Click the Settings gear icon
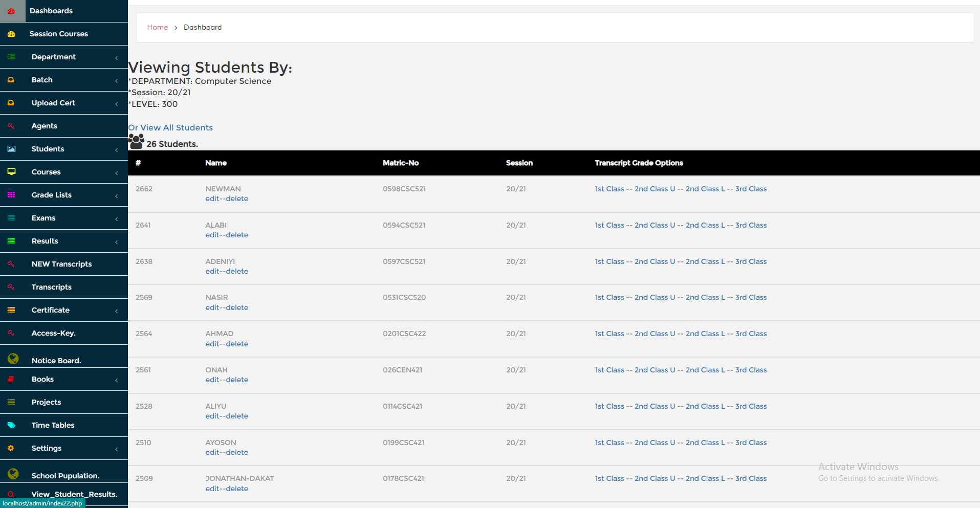This screenshot has height=508, width=980. tap(11, 448)
